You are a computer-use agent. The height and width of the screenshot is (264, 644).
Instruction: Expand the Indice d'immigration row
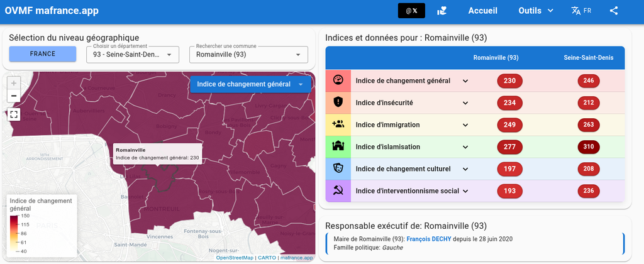click(x=465, y=125)
